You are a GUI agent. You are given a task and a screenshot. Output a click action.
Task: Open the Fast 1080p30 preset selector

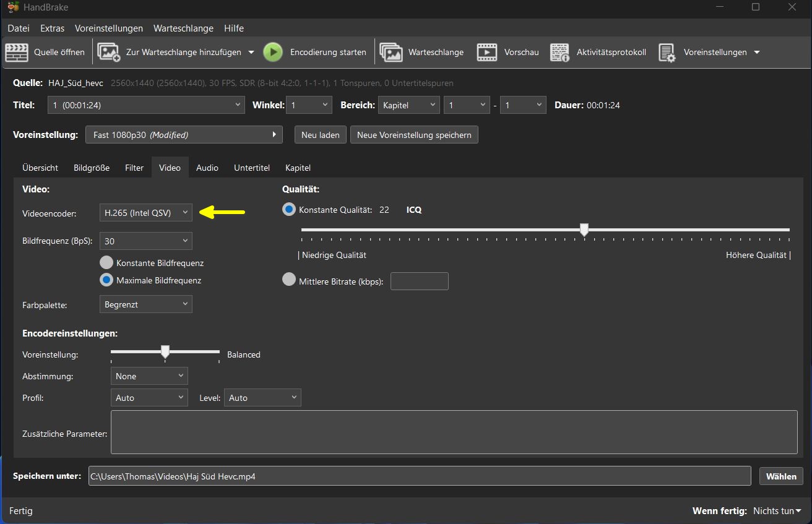point(184,135)
